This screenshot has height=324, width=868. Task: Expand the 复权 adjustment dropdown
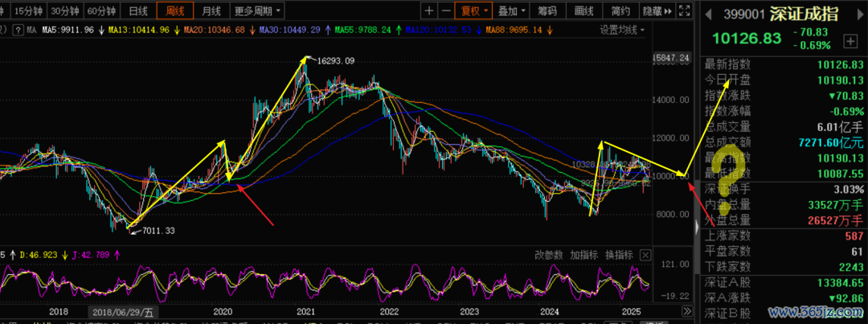pyautogui.click(x=471, y=11)
